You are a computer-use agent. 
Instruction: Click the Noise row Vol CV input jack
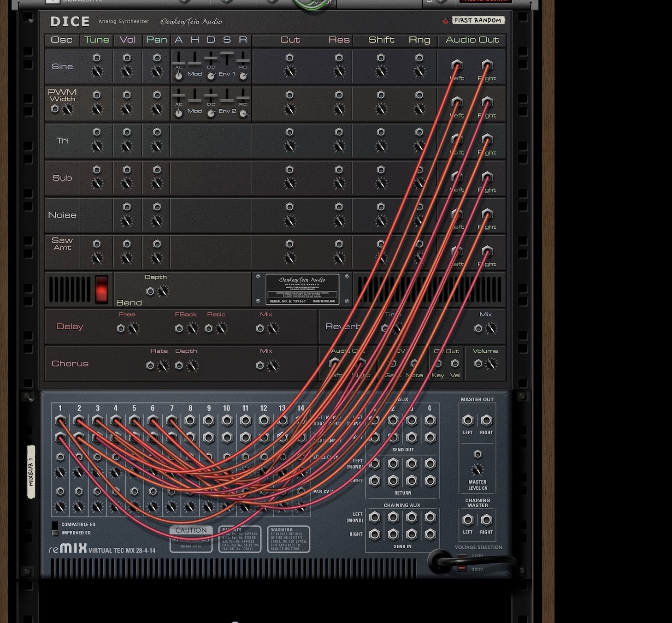pos(127,207)
